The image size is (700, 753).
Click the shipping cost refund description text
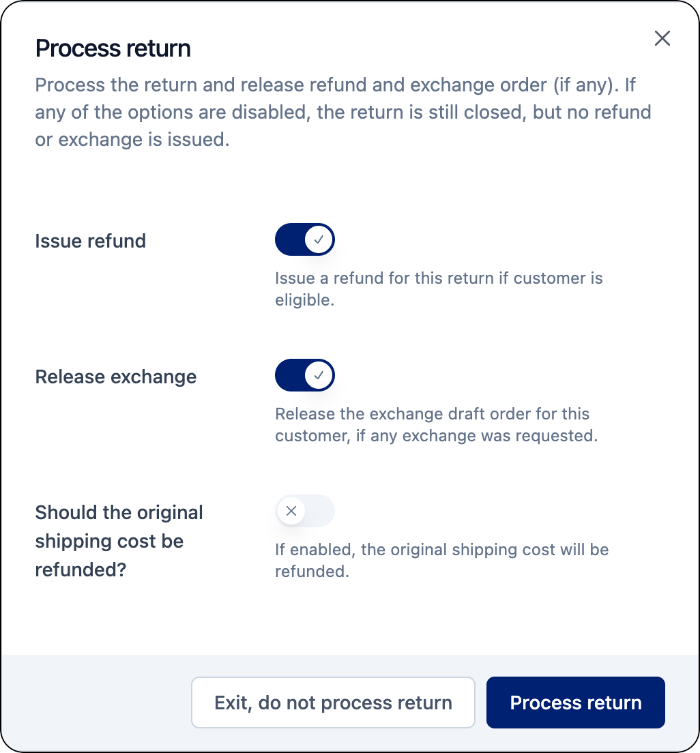point(441,560)
